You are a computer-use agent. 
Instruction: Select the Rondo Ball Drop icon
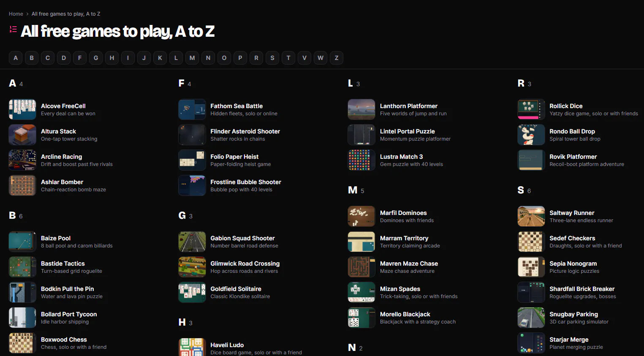(x=531, y=135)
